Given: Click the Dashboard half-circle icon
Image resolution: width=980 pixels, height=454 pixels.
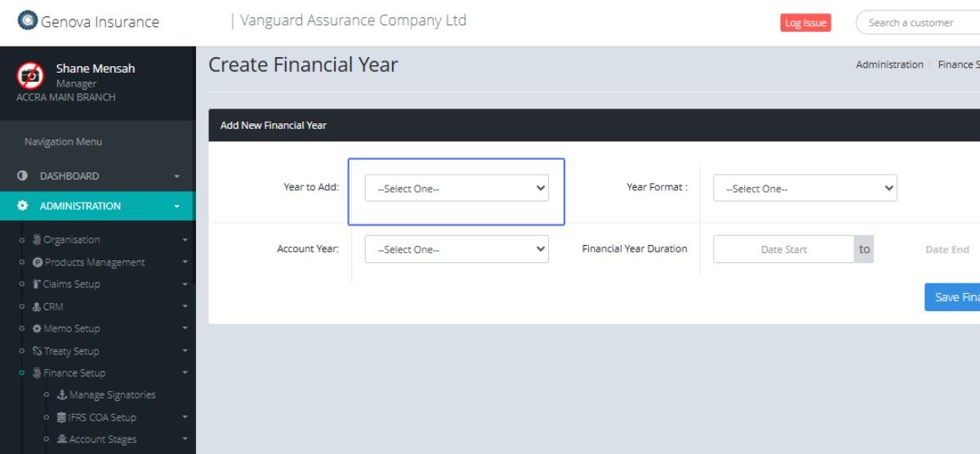Looking at the screenshot, I should click(x=22, y=176).
